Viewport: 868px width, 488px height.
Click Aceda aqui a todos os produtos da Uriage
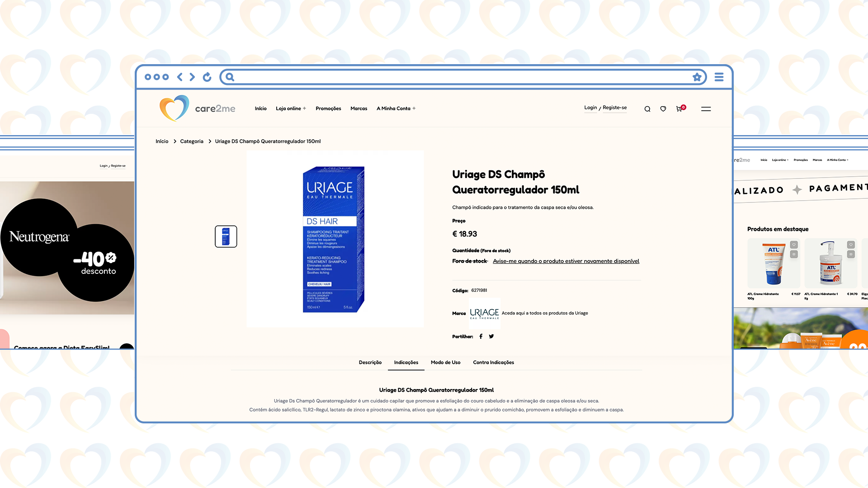pyautogui.click(x=545, y=313)
